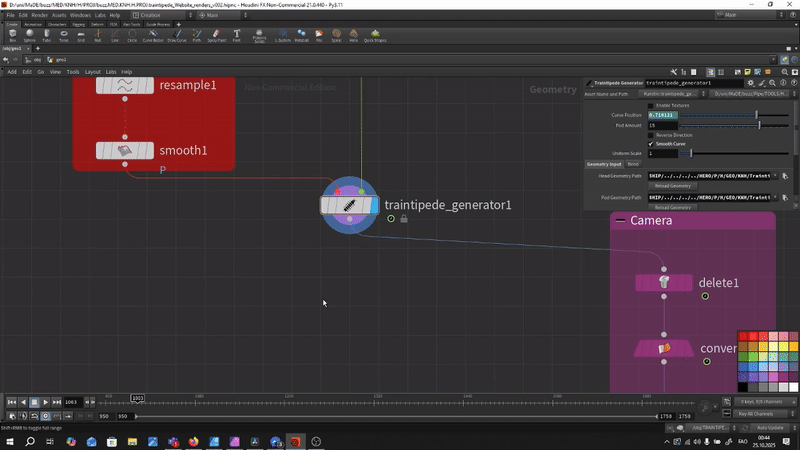This screenshot has height=450, width=800.
Task: Click the Play forward button
Action: click(x=45, y=402)
